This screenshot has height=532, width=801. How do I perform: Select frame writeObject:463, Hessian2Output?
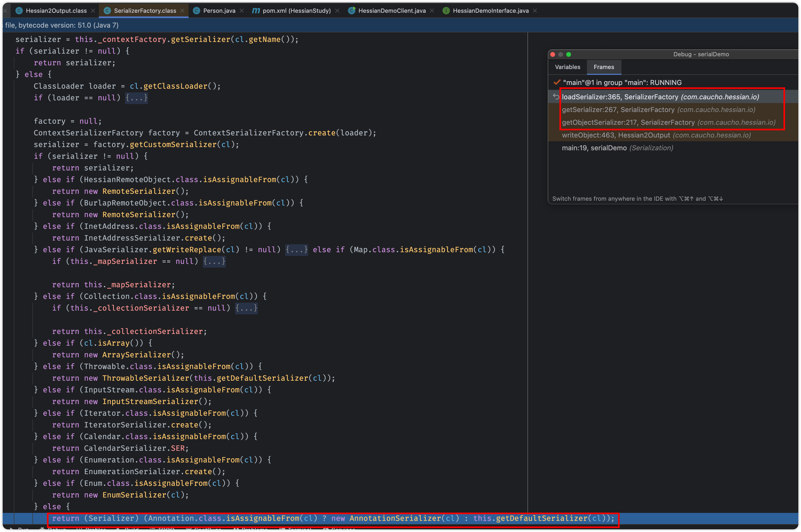pyautogui.click(x=673, y=135)
